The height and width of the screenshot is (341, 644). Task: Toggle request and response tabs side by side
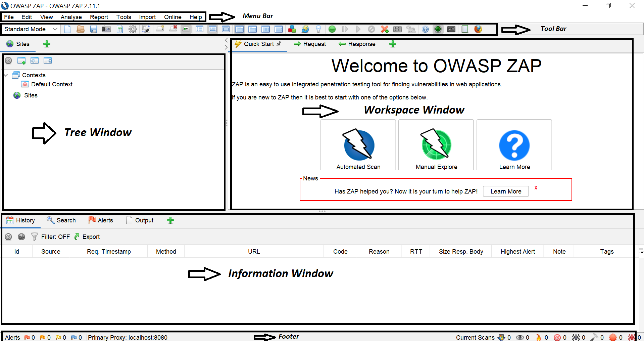point(266,29)
